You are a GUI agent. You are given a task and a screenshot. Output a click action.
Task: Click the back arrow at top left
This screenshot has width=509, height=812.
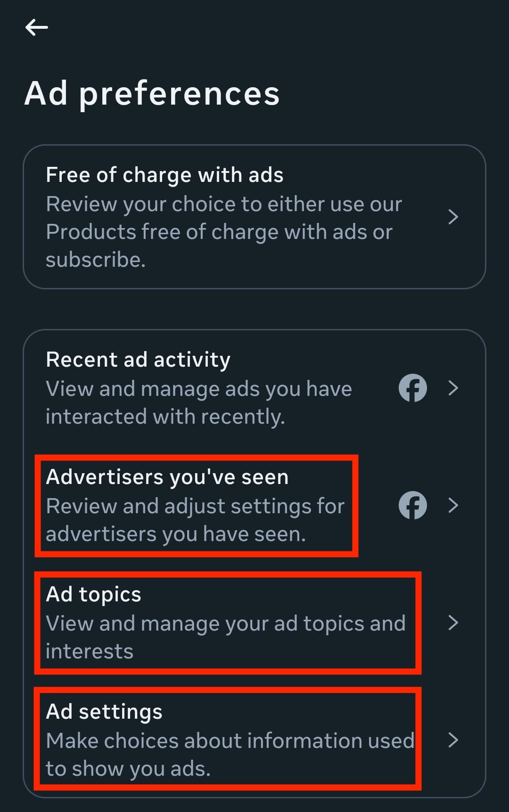click(x=37, y=27)
